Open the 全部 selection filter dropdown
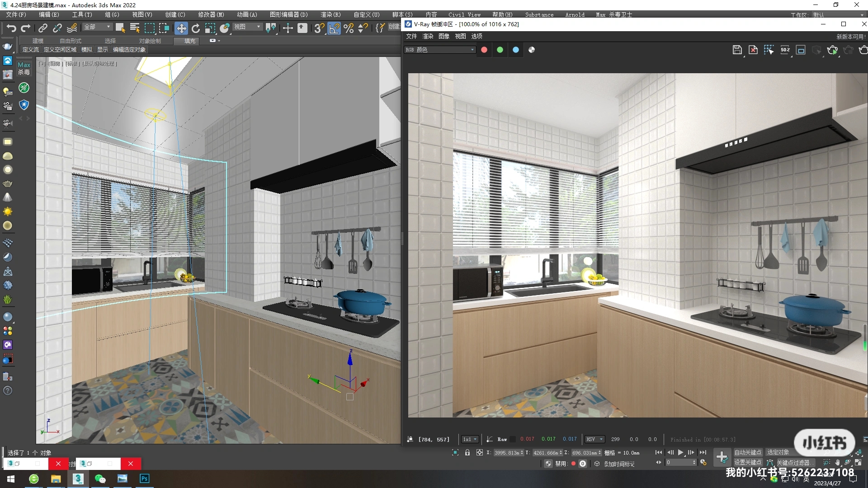 [97, 27]
